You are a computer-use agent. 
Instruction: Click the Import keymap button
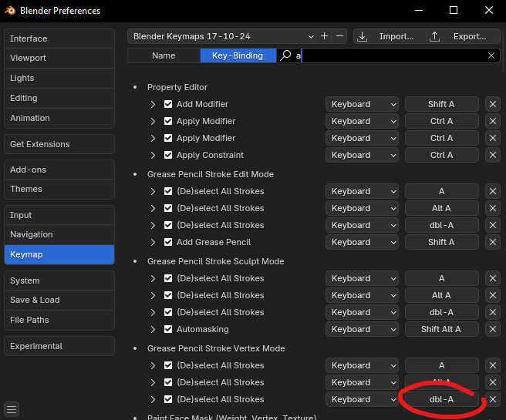click(390, 36)
